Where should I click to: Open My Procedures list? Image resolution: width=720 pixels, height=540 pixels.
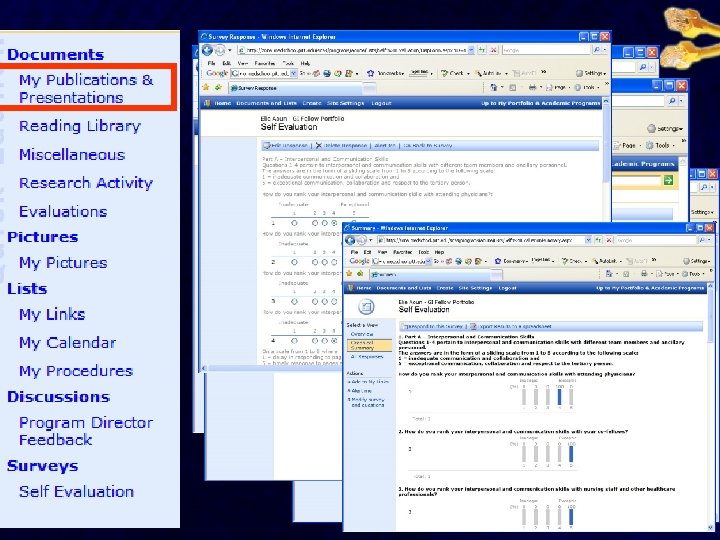coord(76,371)
